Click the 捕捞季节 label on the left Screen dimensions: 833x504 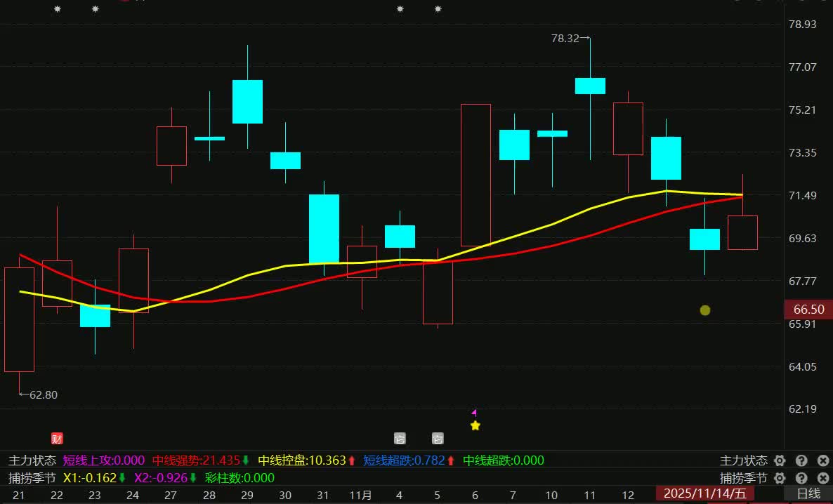coord(32,479)
